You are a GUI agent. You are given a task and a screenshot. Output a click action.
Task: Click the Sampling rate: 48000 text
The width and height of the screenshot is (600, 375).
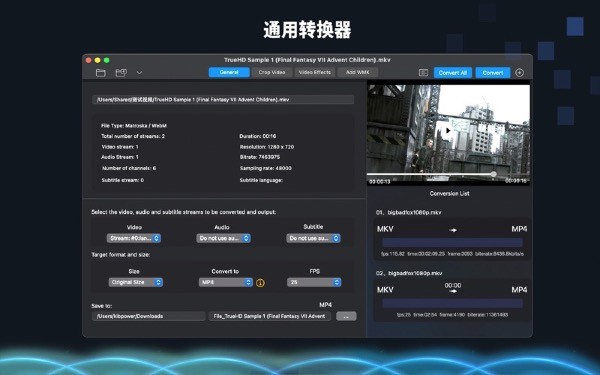pos(266,168)
